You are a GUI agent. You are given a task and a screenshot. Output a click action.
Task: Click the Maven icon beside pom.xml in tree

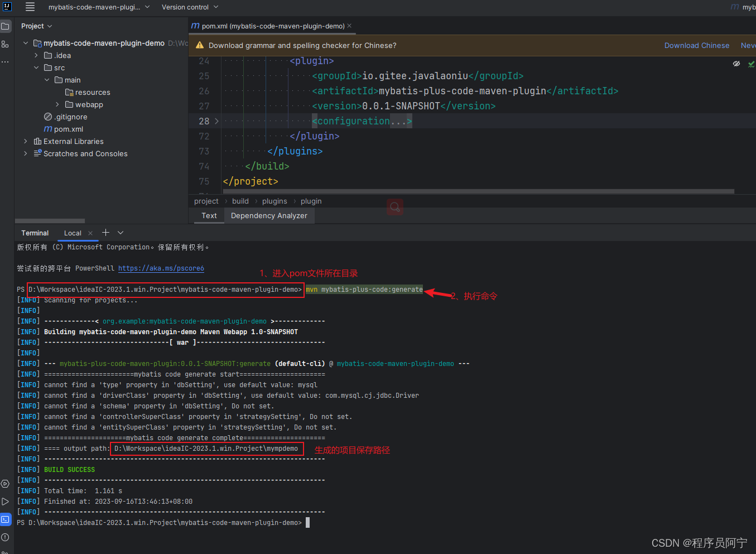48,129
